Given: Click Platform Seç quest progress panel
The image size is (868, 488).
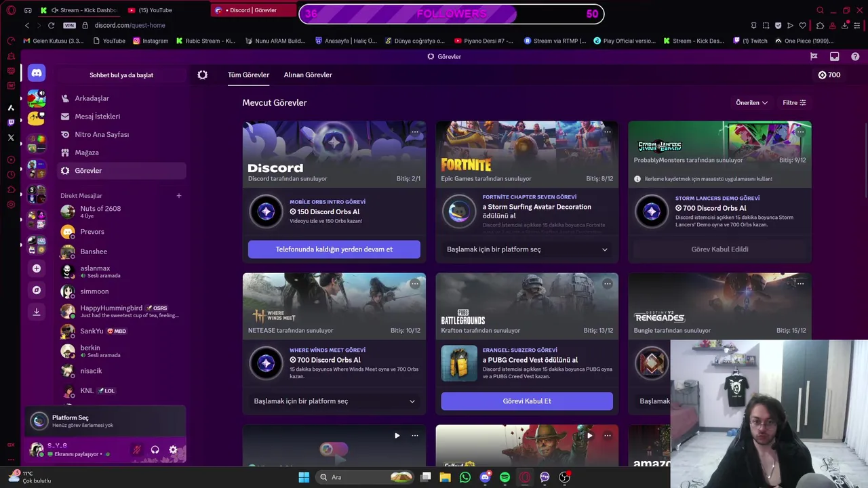Looking at the screenshot, I should [x=106, y=421].
